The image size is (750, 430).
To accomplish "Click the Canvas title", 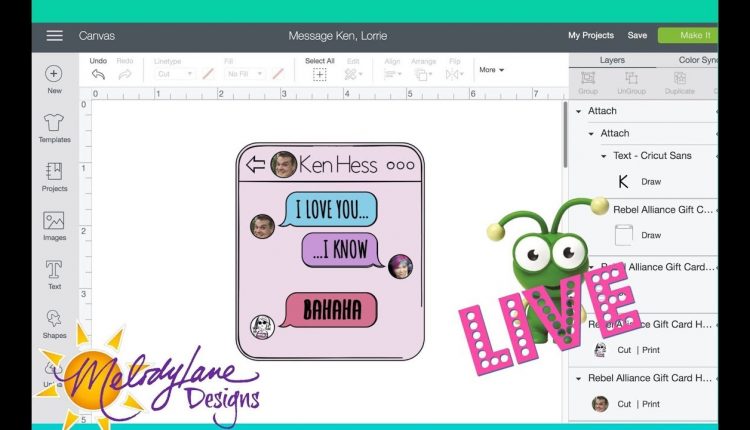I will pyautogui.click(x=97, y=36).
